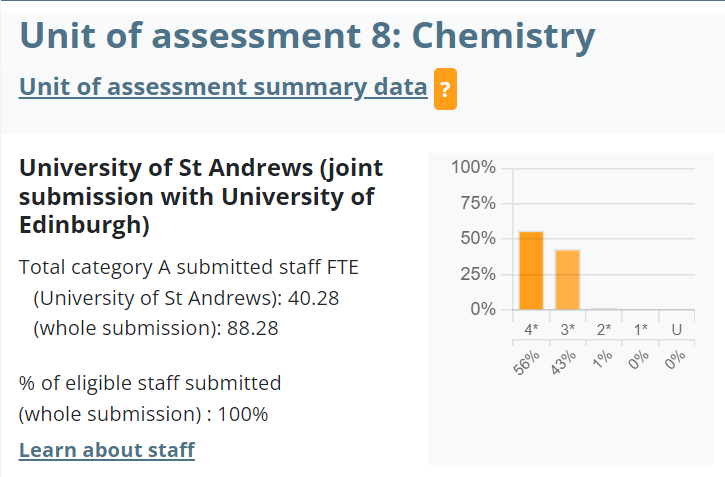The height and width of the screenshot is (477, 725).
Task: Select the 4* label on the chart axis
Action: 531,329
